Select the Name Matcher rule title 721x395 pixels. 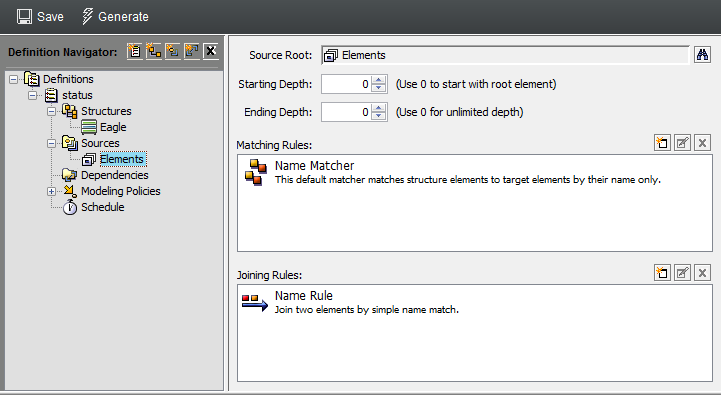point(315,166)
